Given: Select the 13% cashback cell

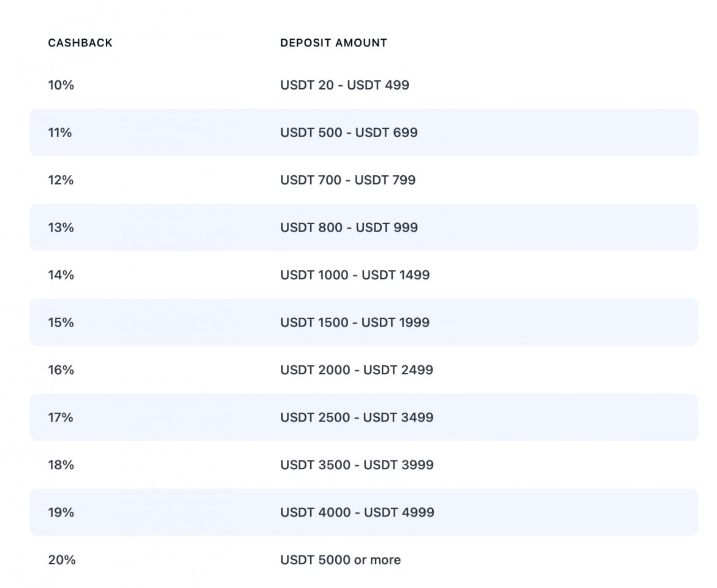Looking at the screenshot, I should tap(61, 227).
